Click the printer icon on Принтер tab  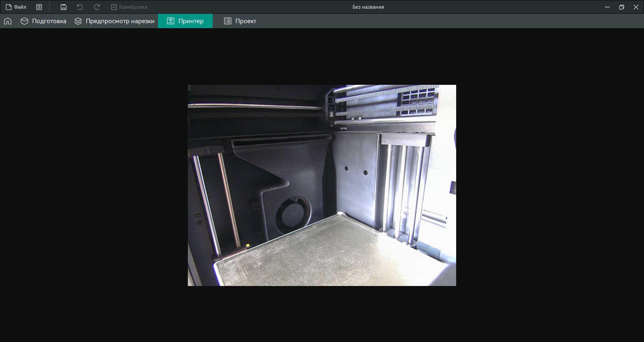(171, 21)
